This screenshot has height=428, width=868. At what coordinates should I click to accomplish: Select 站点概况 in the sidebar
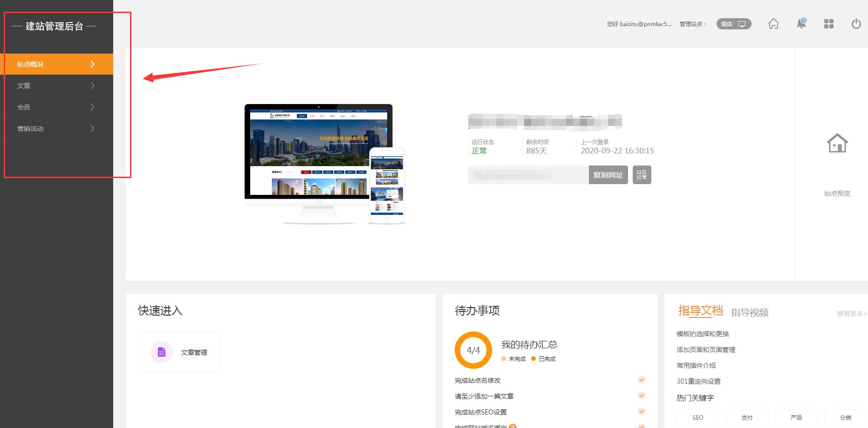click(x=56, y=64)
